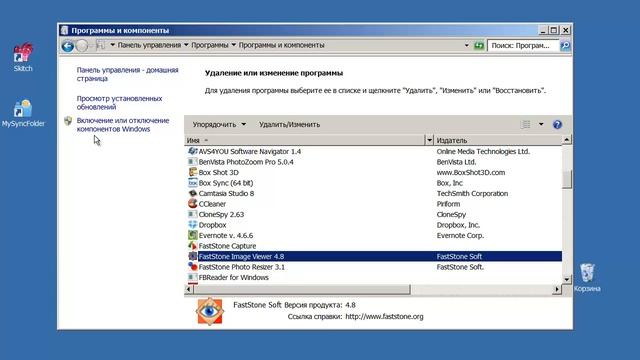
Task: Open Включение или отключение компонентов Windows link
Action: 122,125
